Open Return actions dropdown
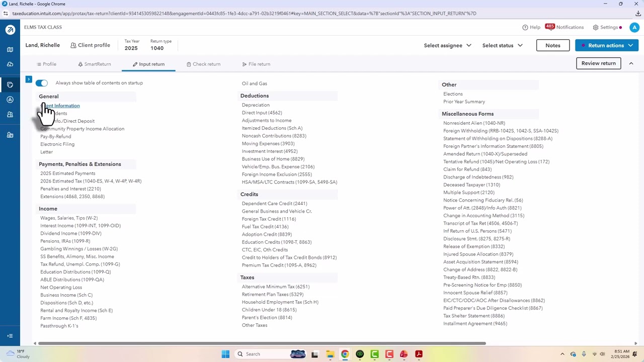The image size is (644, 362). [607, 45]
